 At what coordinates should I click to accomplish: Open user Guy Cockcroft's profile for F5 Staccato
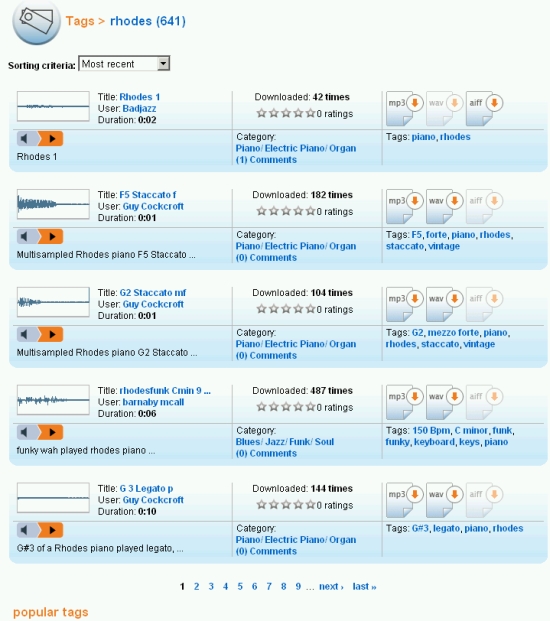point(153,206)
